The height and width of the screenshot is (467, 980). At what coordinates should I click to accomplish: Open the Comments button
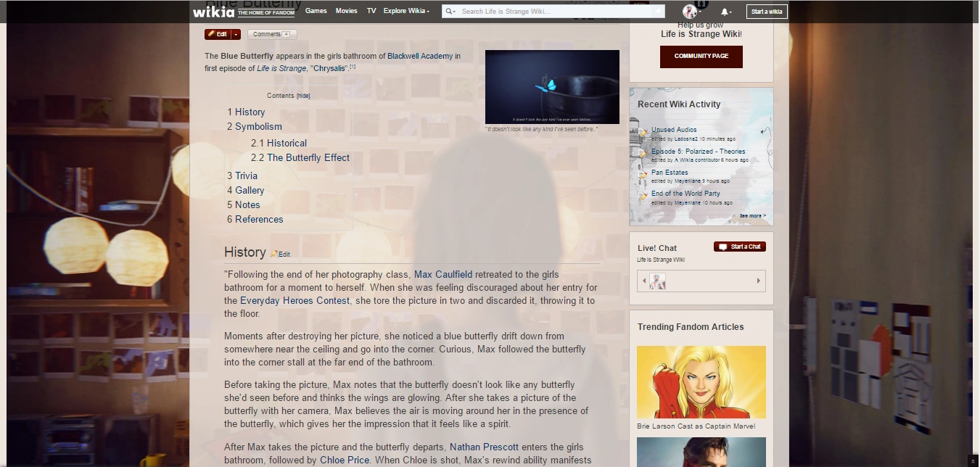coord(272,34)
